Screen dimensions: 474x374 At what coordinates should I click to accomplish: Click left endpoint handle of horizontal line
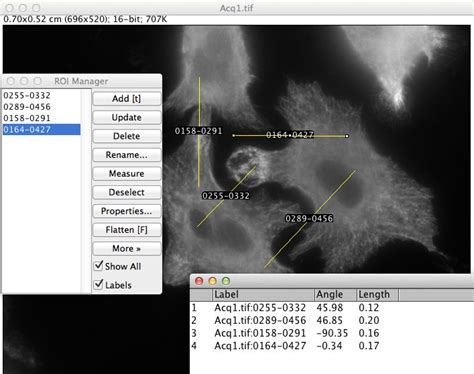[234, 135]
